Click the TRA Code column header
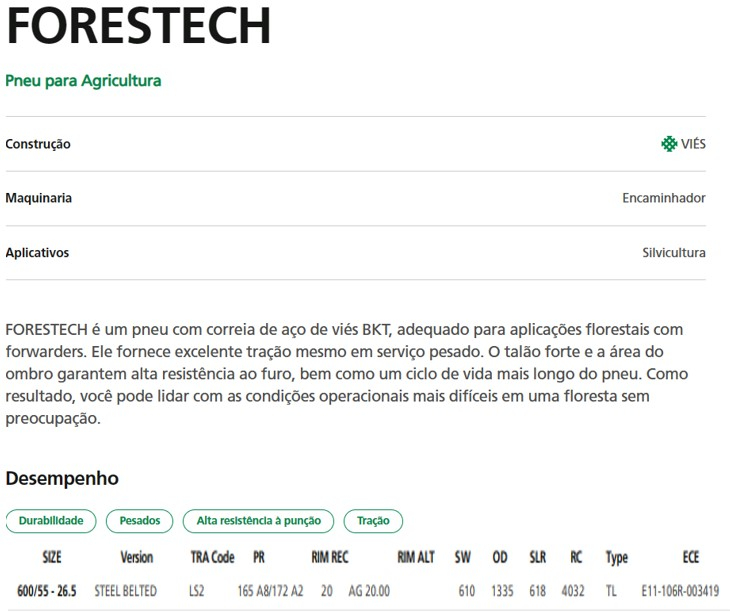This screenshot has height=615, width=730. (x=212, y=557)
